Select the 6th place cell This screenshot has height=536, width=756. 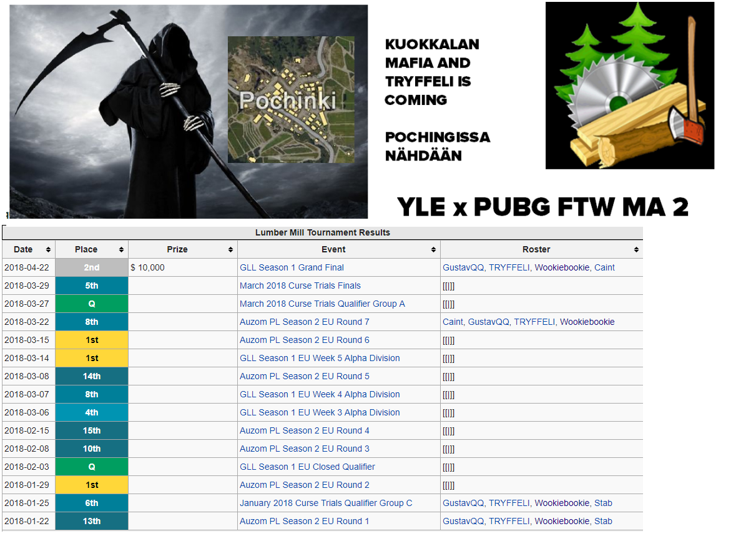pos(92,503)
